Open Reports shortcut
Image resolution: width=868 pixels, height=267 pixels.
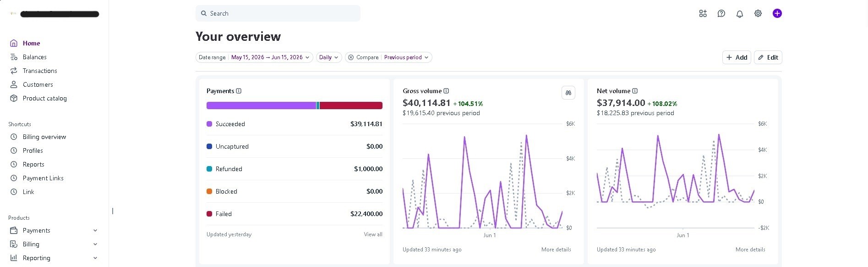pos(33,164)
